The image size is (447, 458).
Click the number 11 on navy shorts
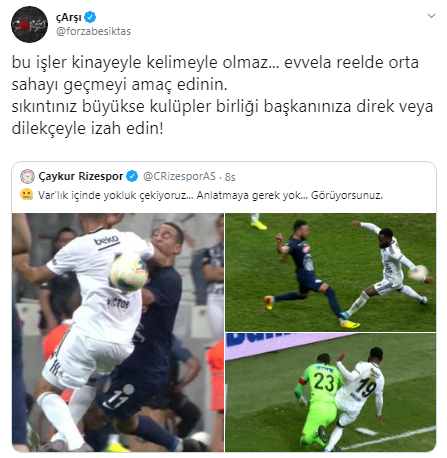click(x=116, y=399)
